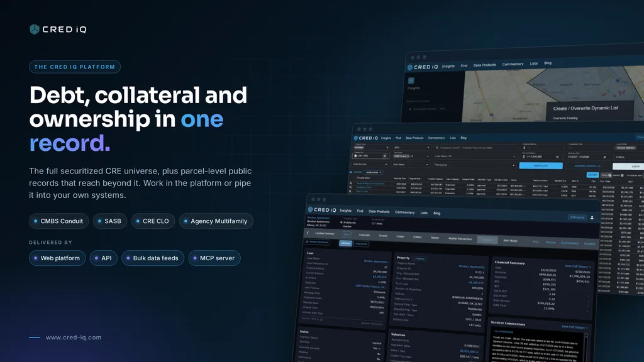The width and height of the screenshot is (644, 362).
Task: Switch to Nearby Transactions tab
Action: click(460, 238)
